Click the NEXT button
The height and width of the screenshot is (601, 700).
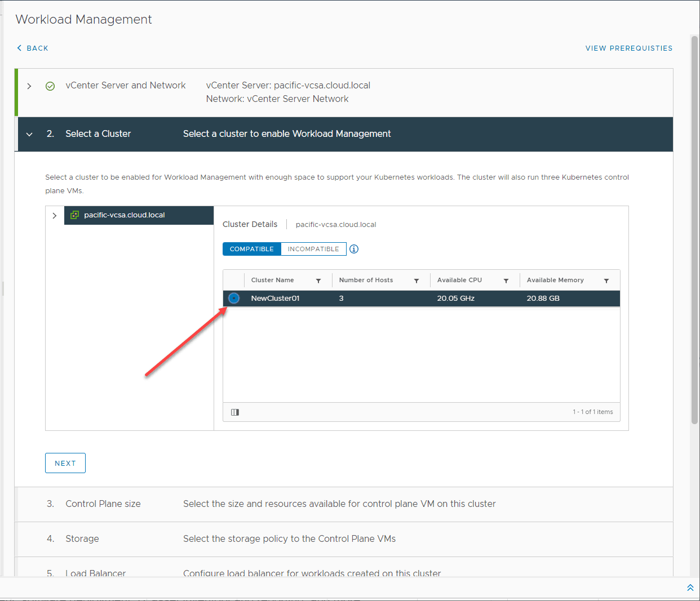[x=65, y=462]
